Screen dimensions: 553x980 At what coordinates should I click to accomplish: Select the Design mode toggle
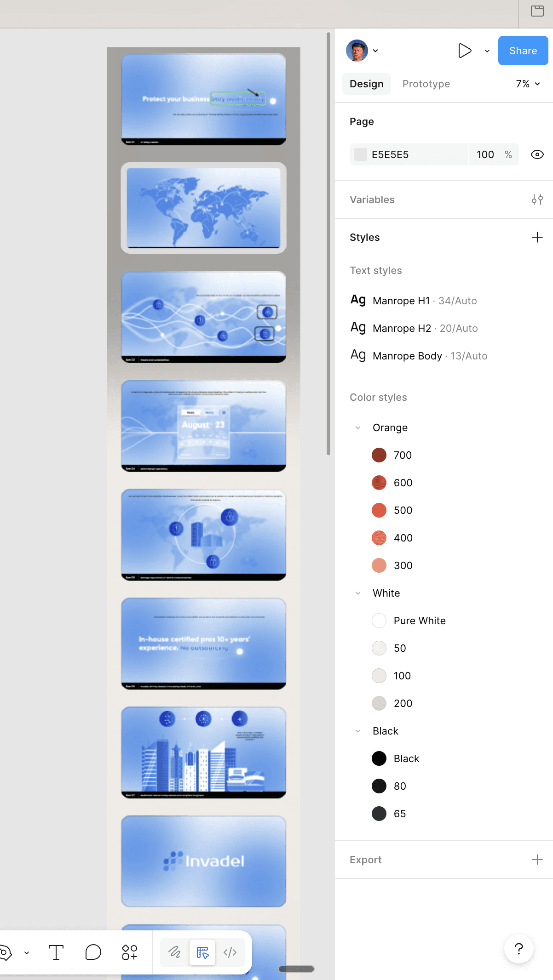pos(202,952)
